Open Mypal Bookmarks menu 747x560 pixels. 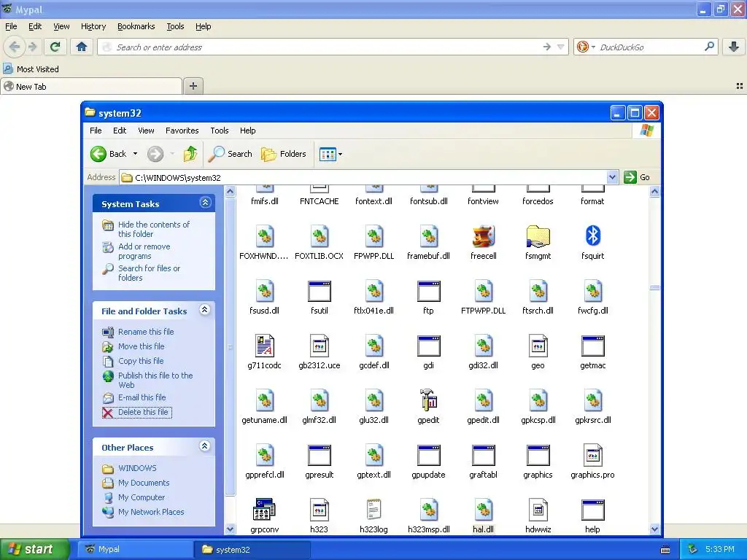(136, 26)
